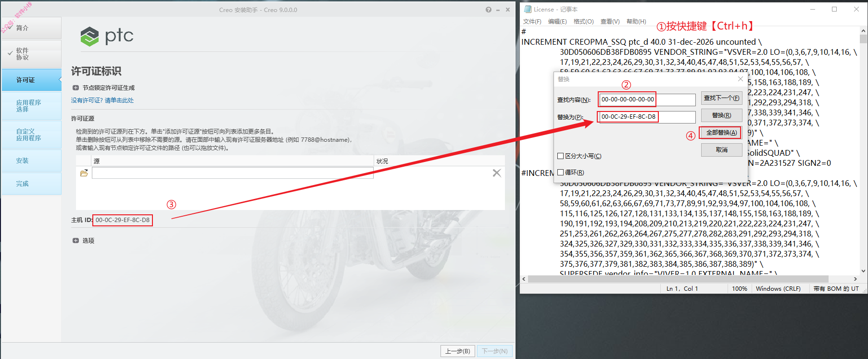The image size is (868, 359).
Task: Click the folder browse icon beside source field
Action: click(84, 173)
